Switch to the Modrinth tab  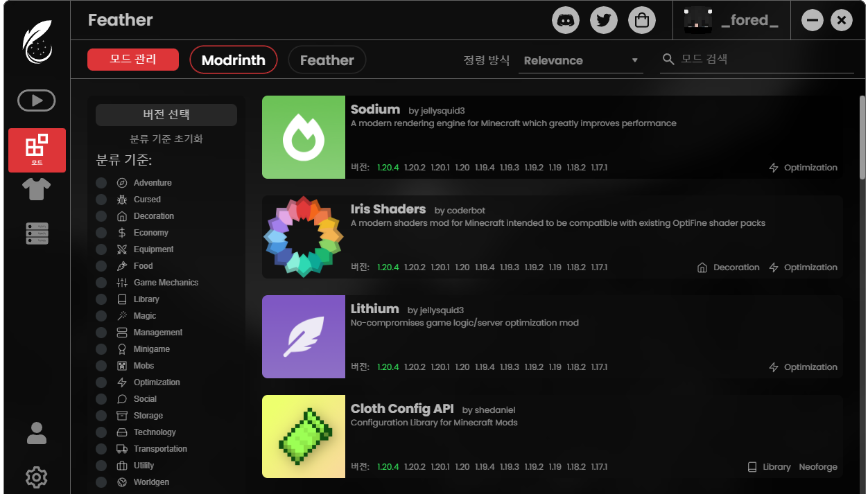233,60
